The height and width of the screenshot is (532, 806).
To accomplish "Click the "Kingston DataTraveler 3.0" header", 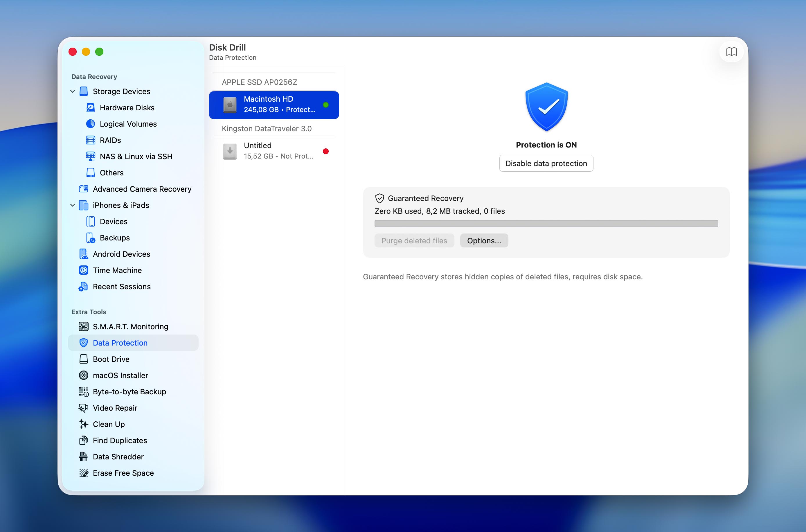I will click(x=267, y=129).
